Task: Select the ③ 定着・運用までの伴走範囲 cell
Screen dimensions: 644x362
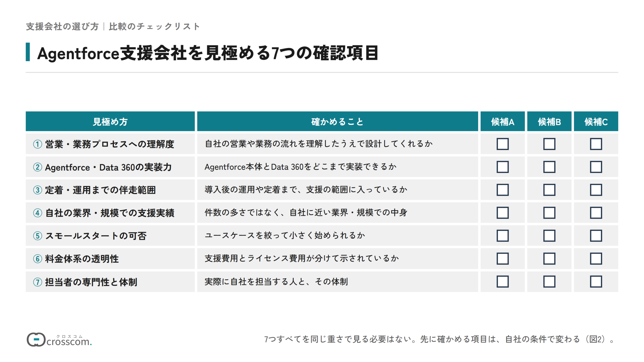Action: pos(110,190)
